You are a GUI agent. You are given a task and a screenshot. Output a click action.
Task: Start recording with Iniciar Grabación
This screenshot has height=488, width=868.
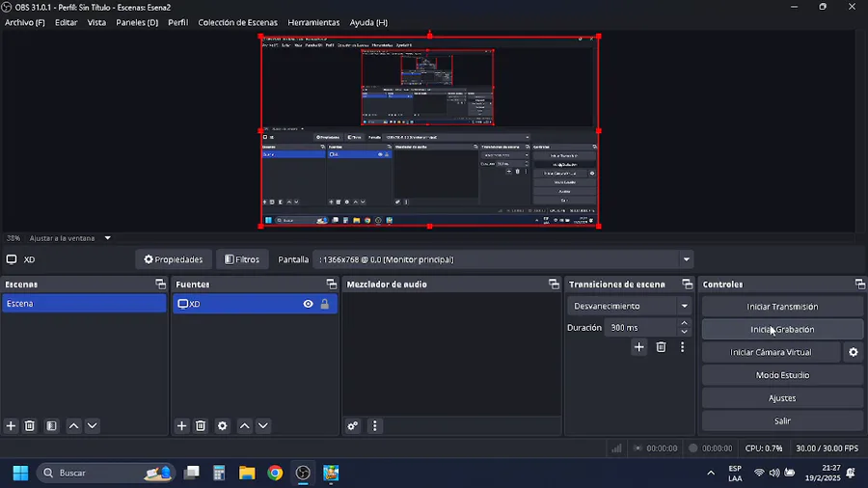(x=782, y=329)
